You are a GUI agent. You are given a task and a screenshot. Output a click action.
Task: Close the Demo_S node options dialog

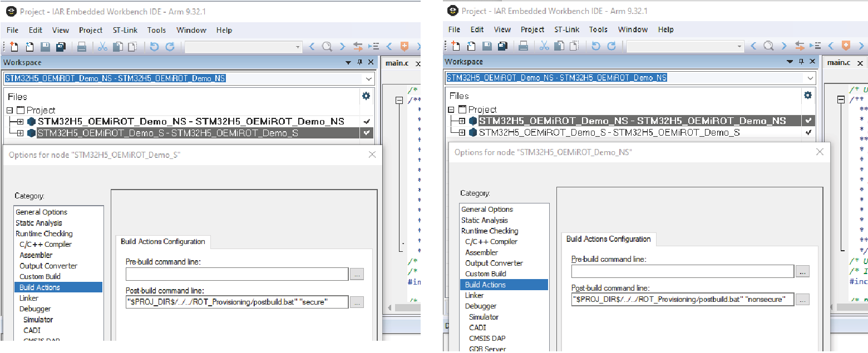click(372, 155)
